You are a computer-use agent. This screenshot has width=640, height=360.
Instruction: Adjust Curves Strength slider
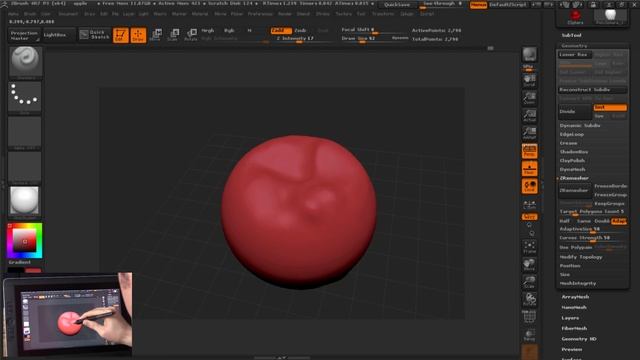click(x=592, y=238)
